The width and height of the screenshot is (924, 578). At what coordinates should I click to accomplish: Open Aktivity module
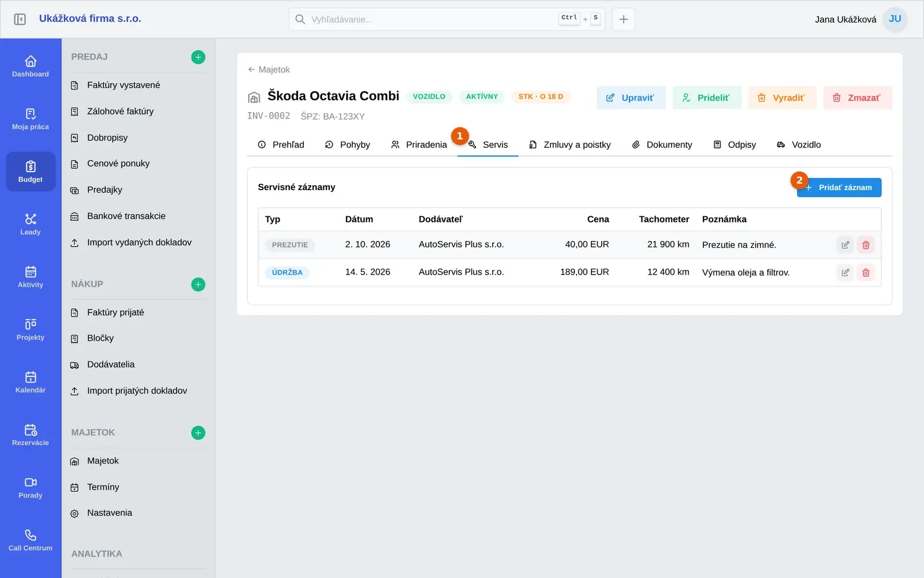(31, 277)
